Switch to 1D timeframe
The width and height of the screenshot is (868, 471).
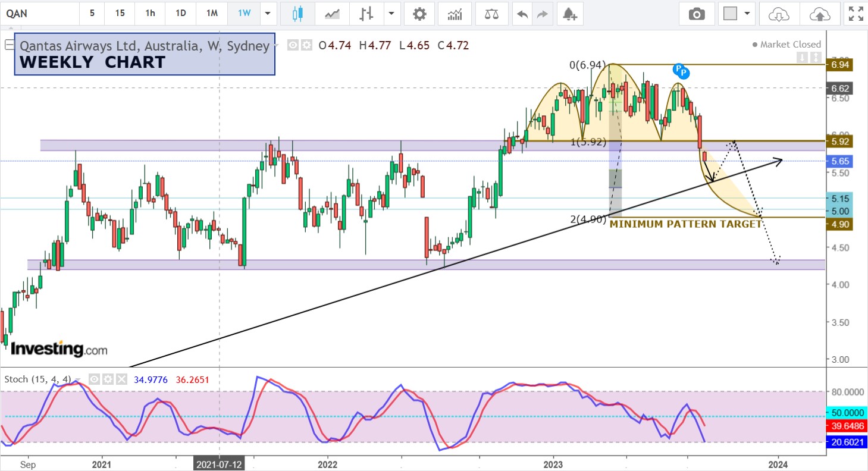181,13
